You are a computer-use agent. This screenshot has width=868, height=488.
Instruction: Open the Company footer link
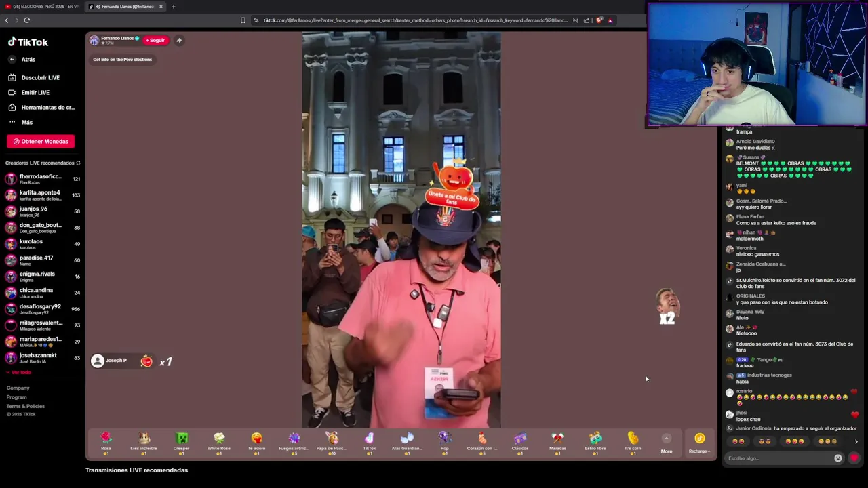click(18, 388)
